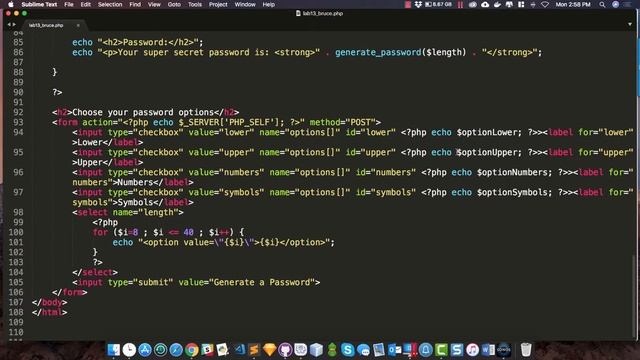
Task: Click line number 86 in the gutter
Action: (x=18, y=52)
